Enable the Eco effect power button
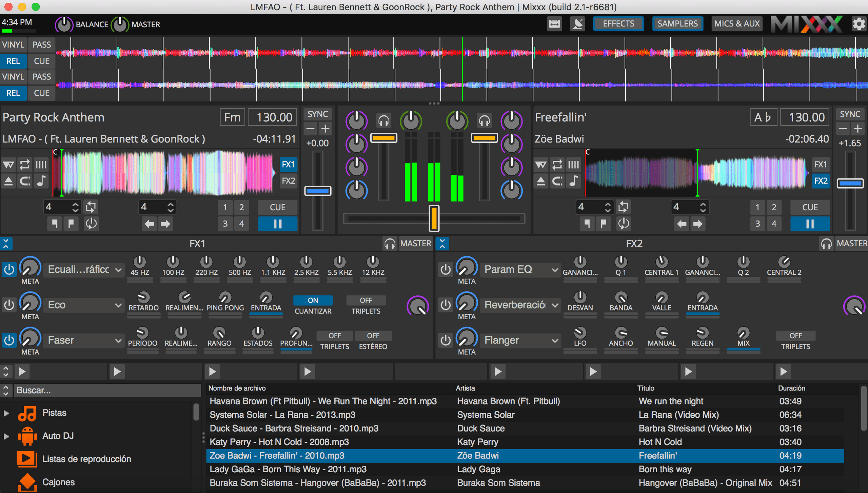Viewport: 868px width, 493px height. 9,305
